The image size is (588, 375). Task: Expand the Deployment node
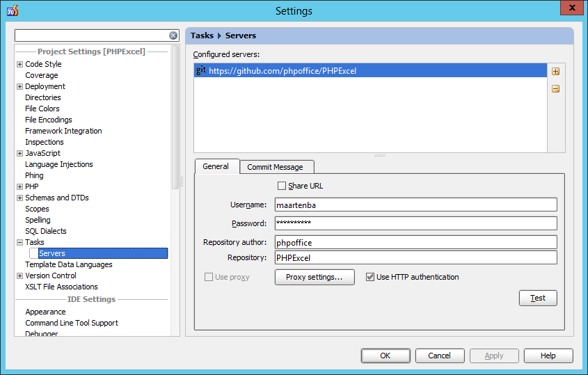pos(20,87)
